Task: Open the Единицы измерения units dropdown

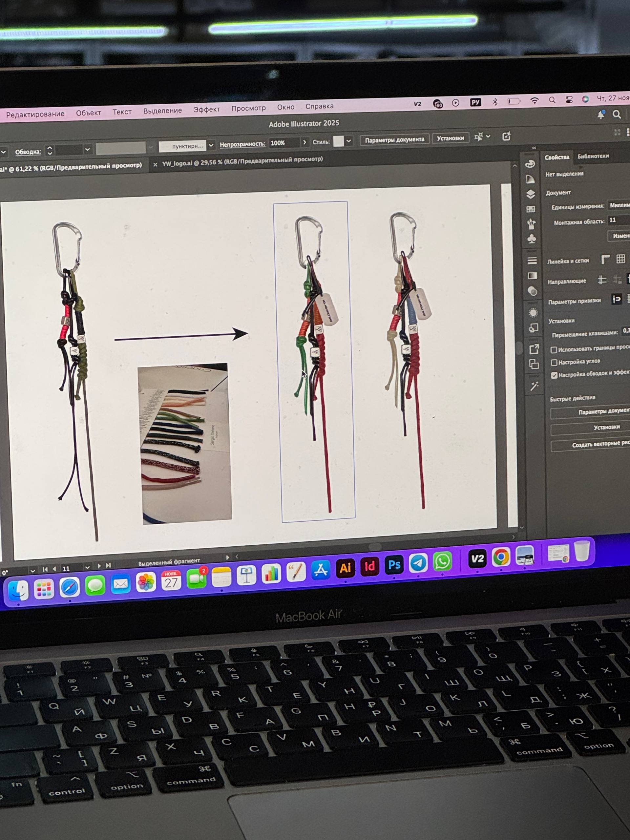Action: pyautogui.click(x=618, y=205)
